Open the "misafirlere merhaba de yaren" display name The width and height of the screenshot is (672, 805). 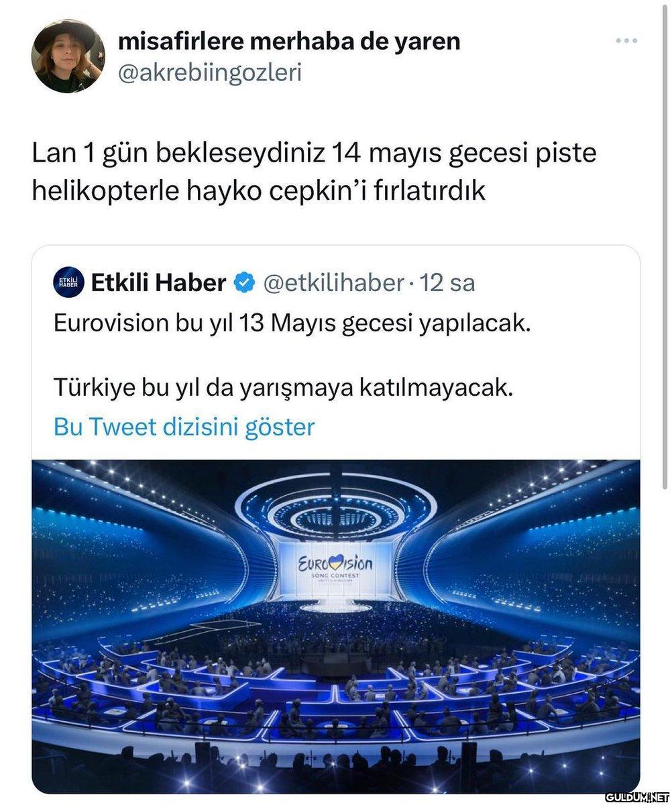tap(289, 42)
